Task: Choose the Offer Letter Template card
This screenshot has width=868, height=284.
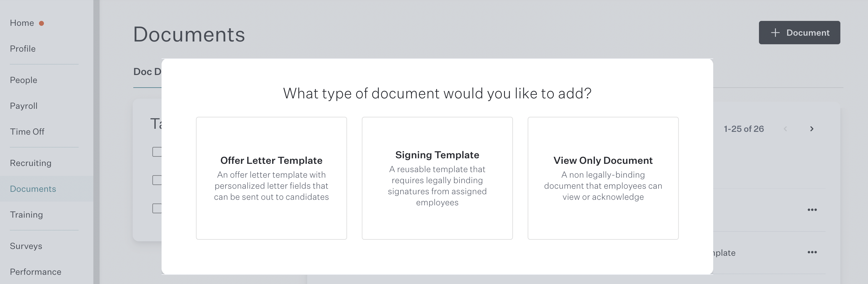Action: point(271,178)
